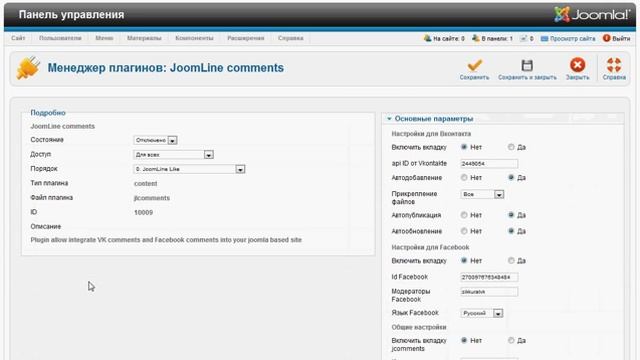Open the Порядок dropdown
The width and height of the screenshot is (640, 360).
(x=189, y=169)
